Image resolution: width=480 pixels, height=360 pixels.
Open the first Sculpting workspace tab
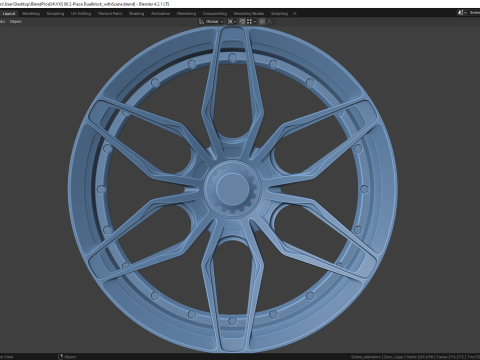(x=55, y=14)
